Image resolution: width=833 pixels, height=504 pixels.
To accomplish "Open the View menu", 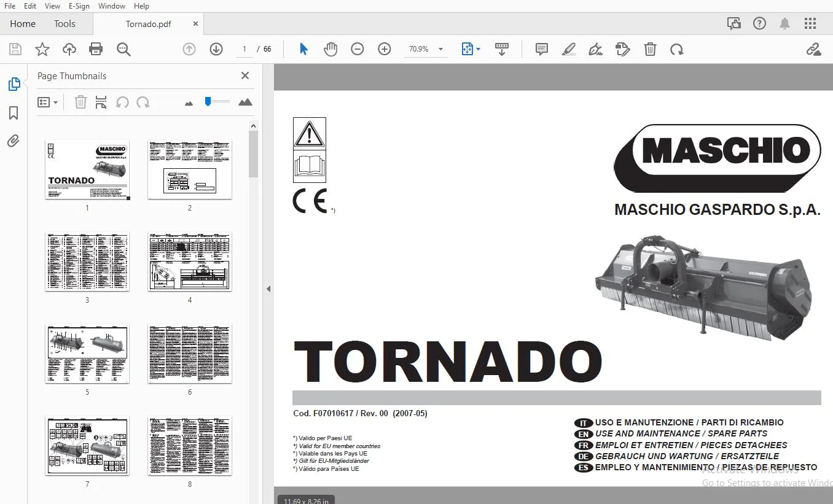I will point(52,6).
